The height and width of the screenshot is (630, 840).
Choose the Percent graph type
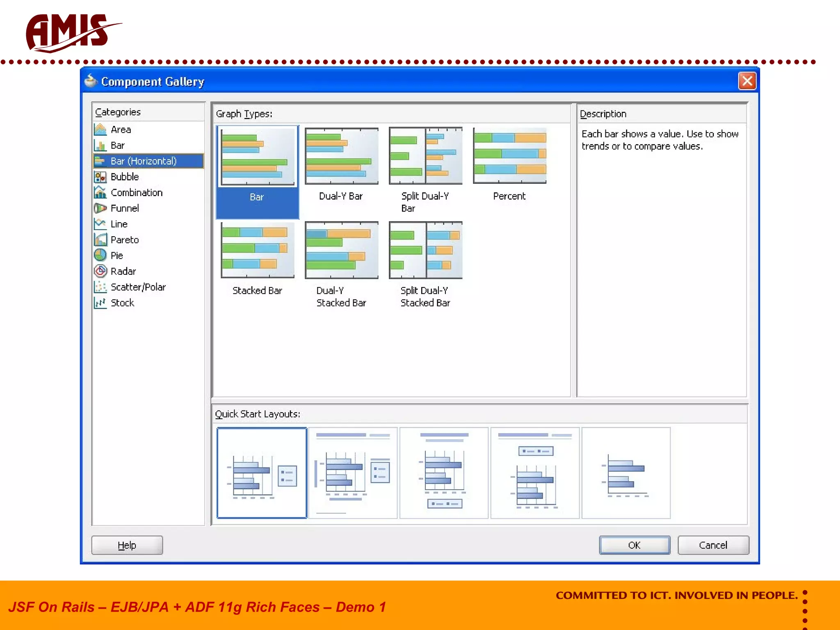509,156
